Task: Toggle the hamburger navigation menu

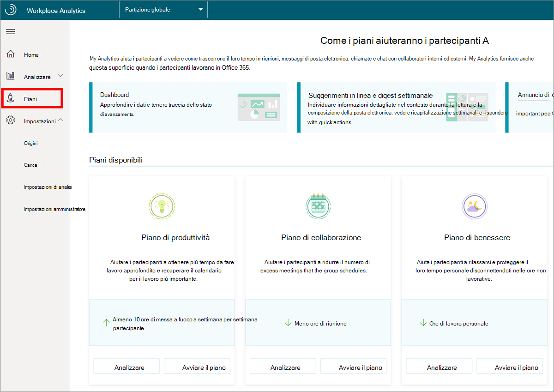Action: point(10,31)
